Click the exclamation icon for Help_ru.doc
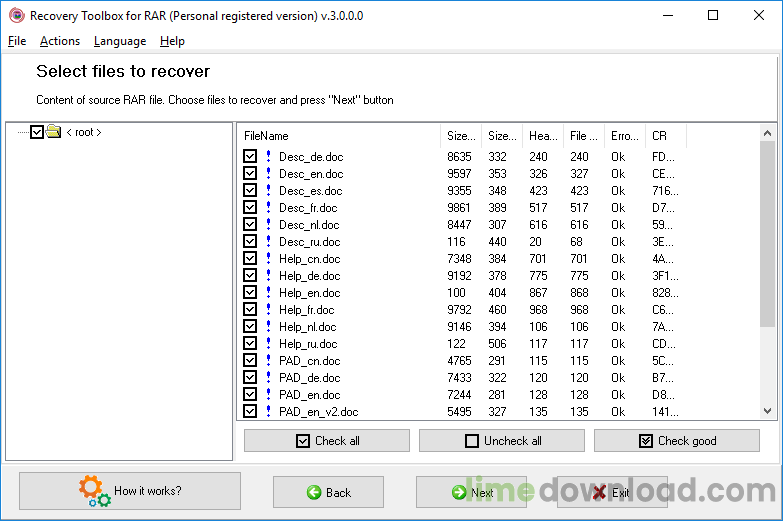This screenshot has width=783, height=521. (268, 343)
